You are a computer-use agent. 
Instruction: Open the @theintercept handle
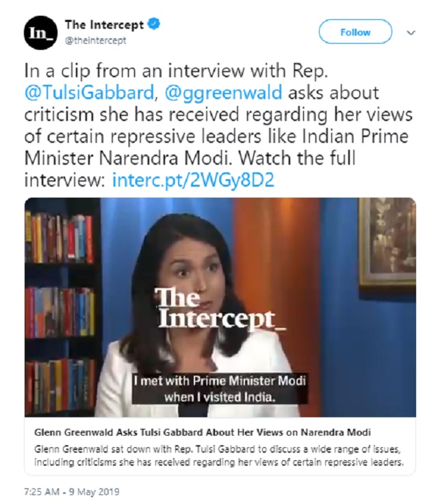(96, 40)
